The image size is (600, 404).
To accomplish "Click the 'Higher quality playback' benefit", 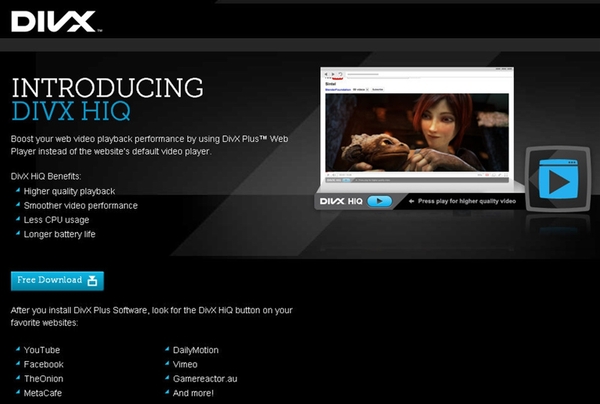I will (69, 191).
